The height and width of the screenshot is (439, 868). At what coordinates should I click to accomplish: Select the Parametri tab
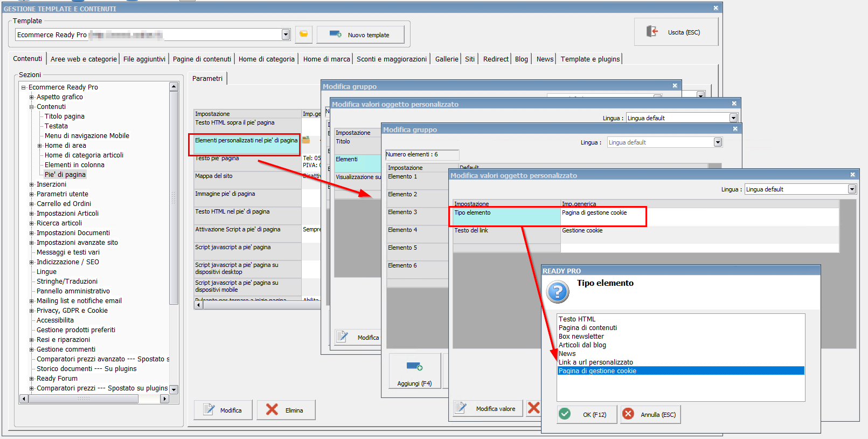(x=207, y=79)
